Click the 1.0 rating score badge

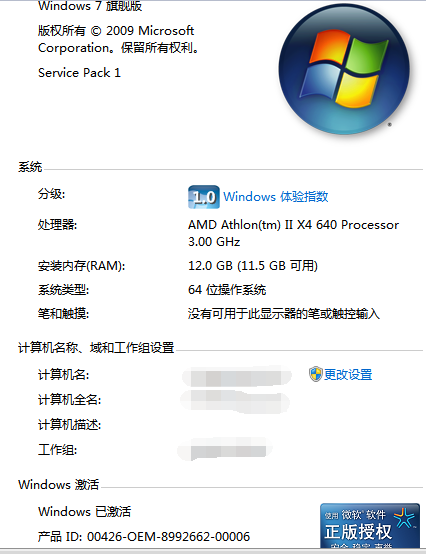tap(203, 197)
